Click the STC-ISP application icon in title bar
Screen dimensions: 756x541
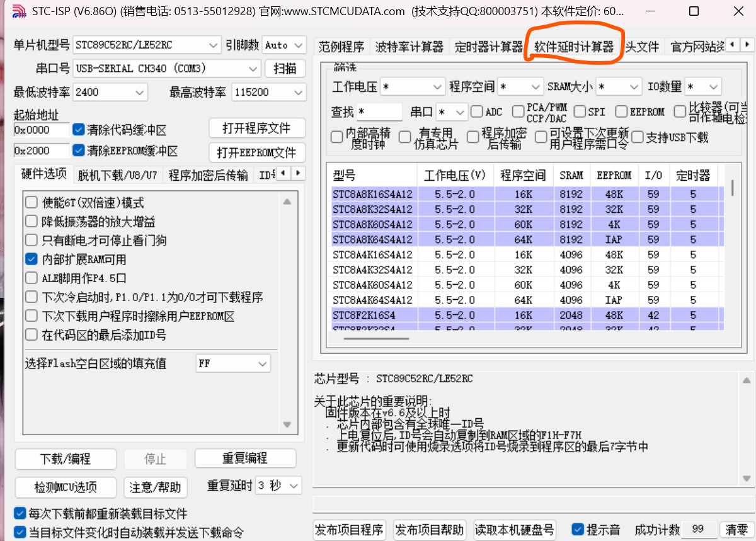(20, 11)
